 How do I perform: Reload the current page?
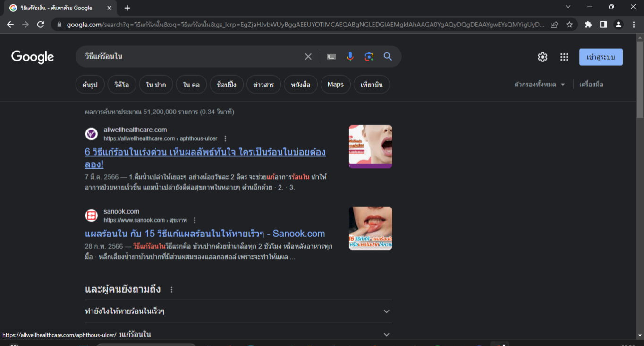[x=41, y=25]
